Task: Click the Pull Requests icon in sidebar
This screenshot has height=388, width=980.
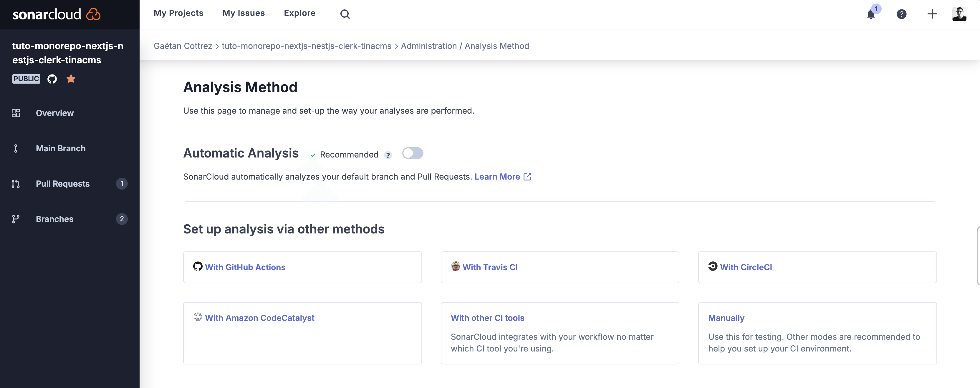Action: point(15,184)
